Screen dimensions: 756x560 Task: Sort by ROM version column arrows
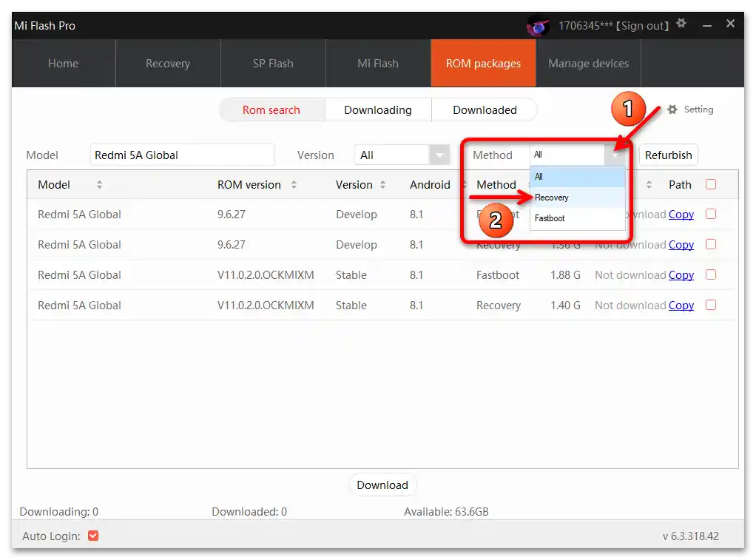point(294,184)
